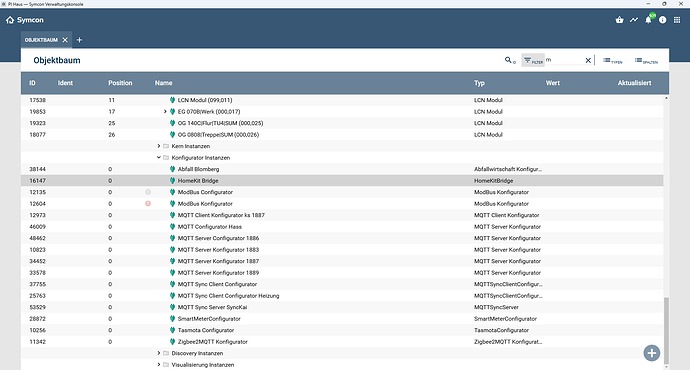
Task: Expand the Visualisierung Instanzen folder
Action: coord(159,365)
